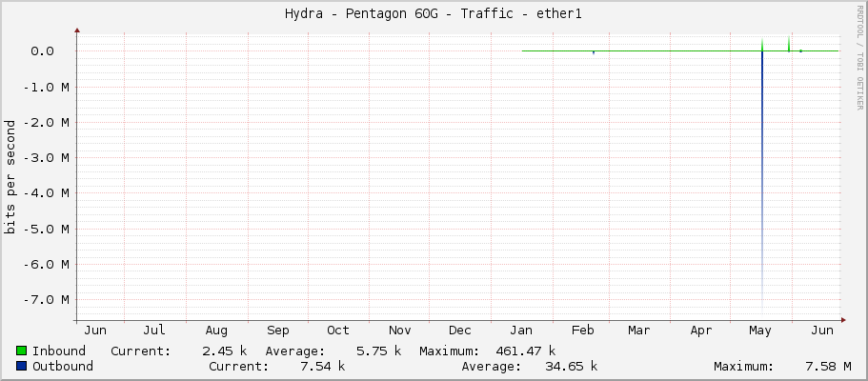The height and width of the screenshot is (381, 868).
Task: Click the small blue dip in February
Action: [594, 52]
